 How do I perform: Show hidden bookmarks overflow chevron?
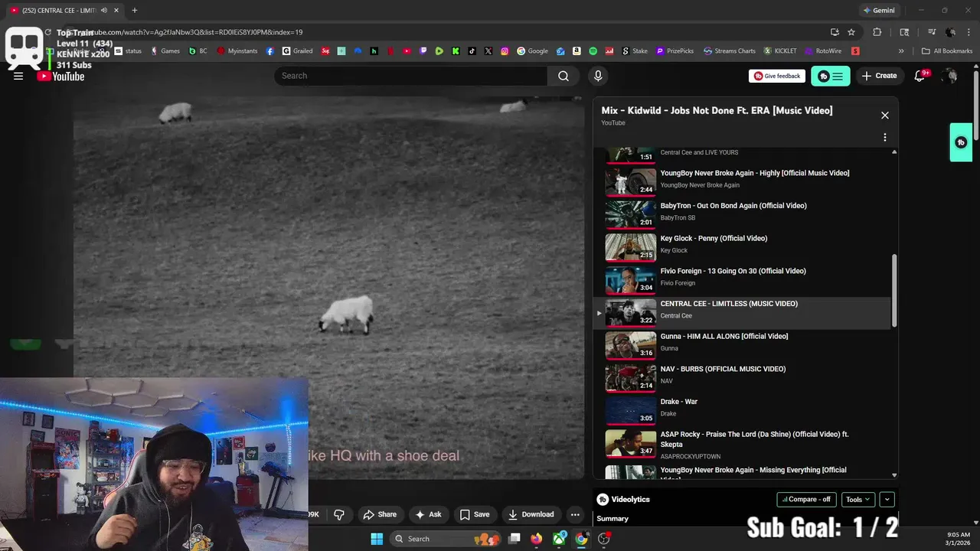coord(901,51)
